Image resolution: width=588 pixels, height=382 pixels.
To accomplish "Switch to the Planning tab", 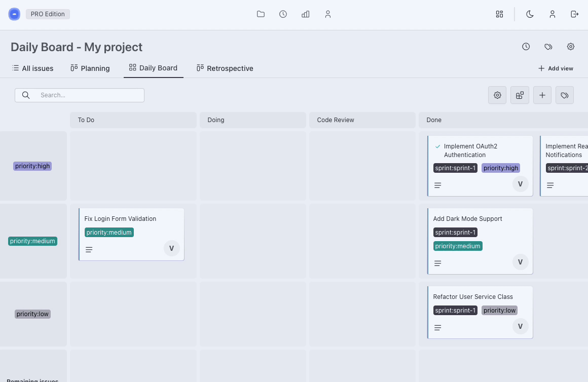I will [90, 68].
